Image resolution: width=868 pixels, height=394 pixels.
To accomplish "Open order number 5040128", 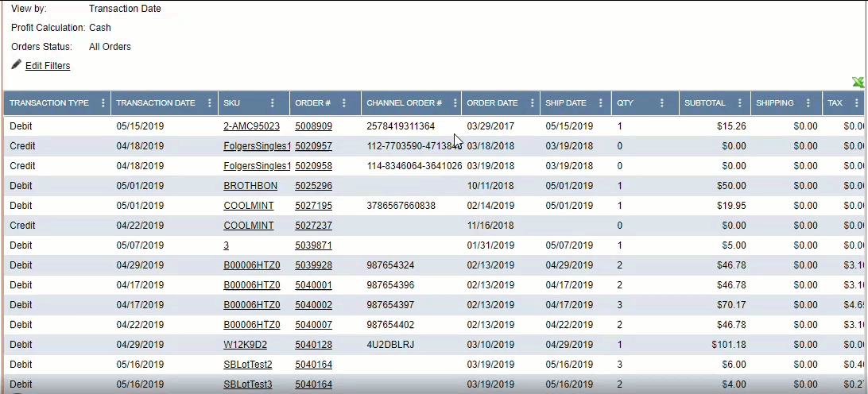I will [313, 345].
